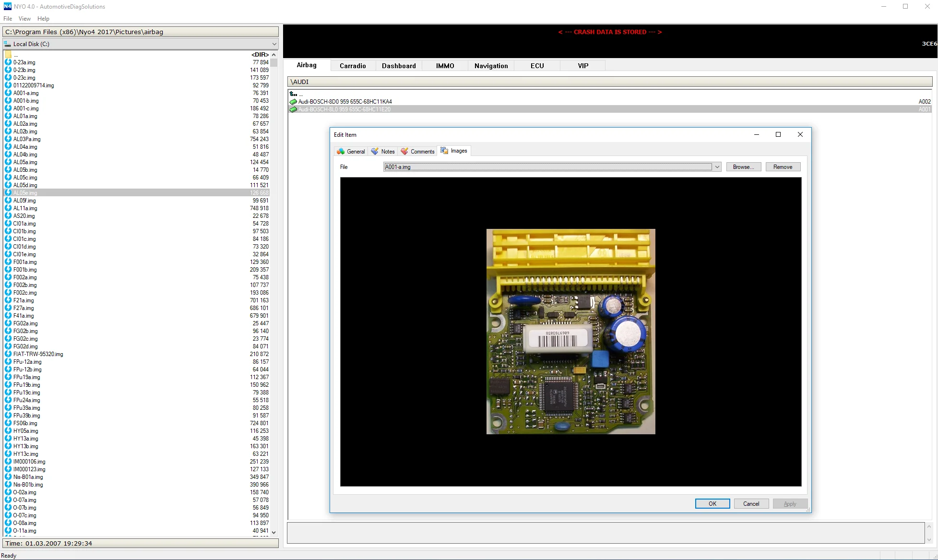Click the airbag board image preview

coord(570,332)
